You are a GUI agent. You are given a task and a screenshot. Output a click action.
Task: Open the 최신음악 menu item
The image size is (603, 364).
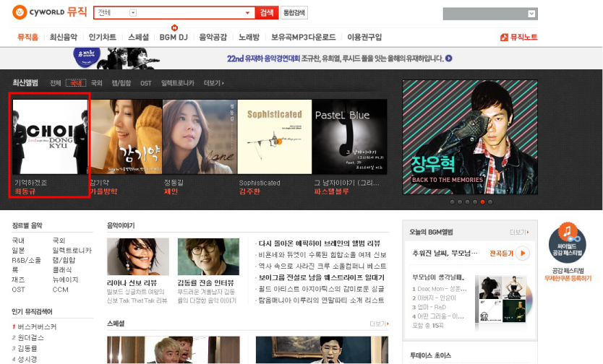[x=64, y=38]
